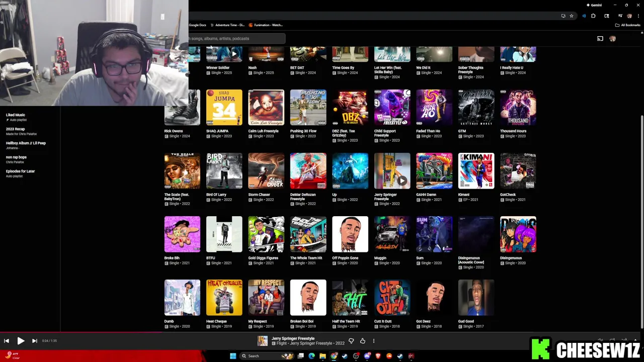Open The Scale feat. BabyTron cover
This screenshot has height=362, width=644.
click(182, 171)
